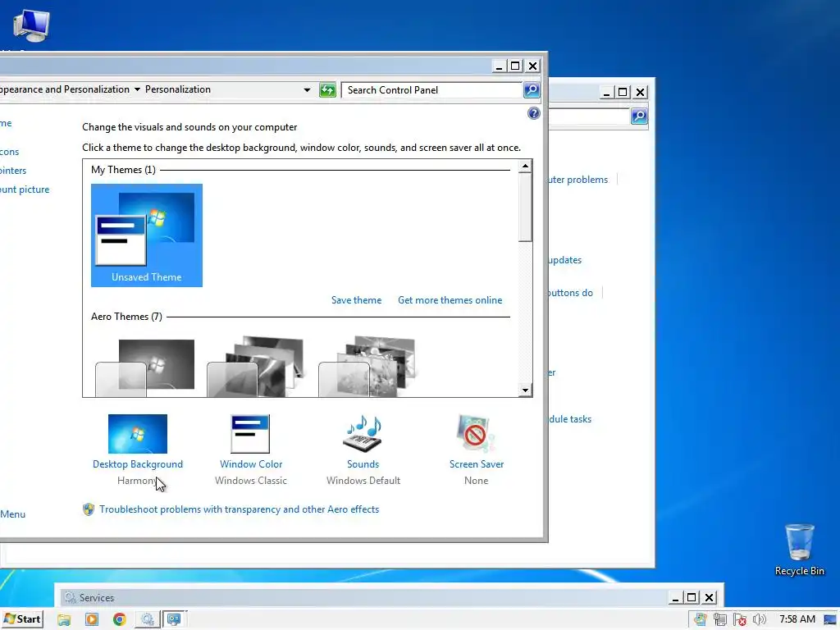Click the Save theme link
840x630 pixels.
pyautogui.click(x=356, y=300)
